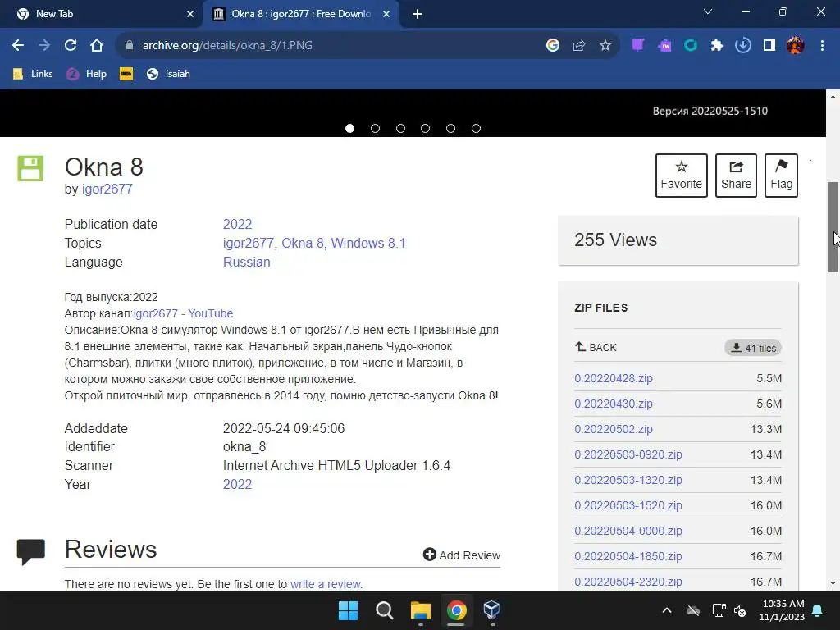Select the sixth carousel dot
Viewport: 840px width, 630px height.
pos(476,129)
